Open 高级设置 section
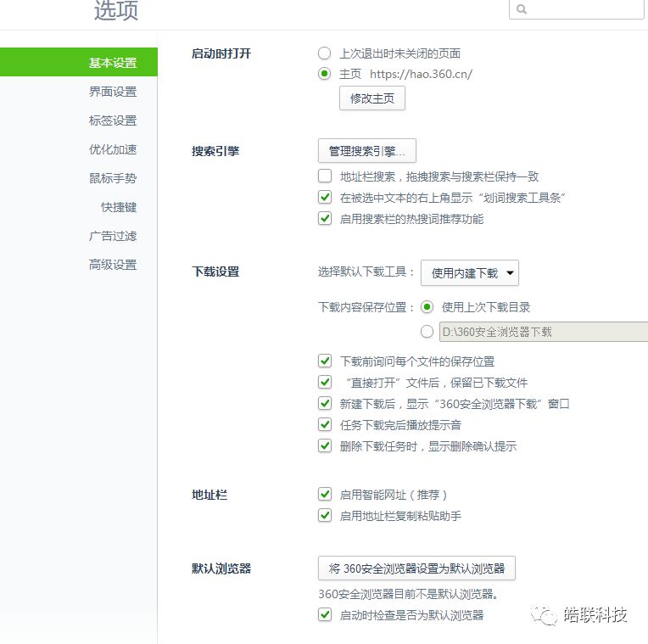648x644 pixels. pos(113,265)
